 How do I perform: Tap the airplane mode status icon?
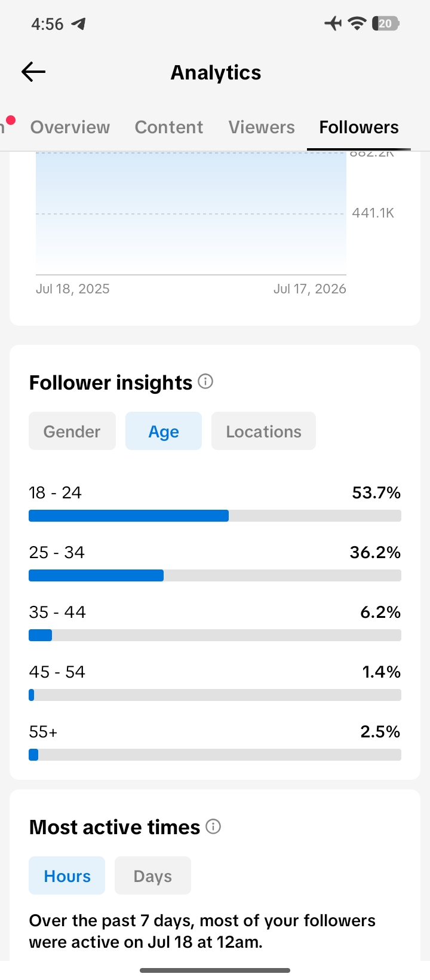(x=333, y=23)
